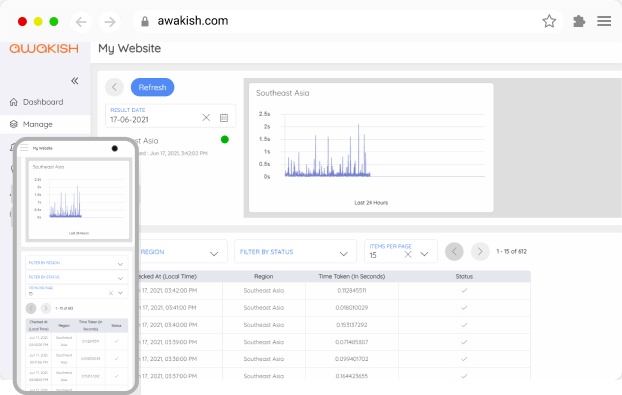Screen dimensions: 622x395
Task: Click the green status dot for Southeast Asia
Action: pos(225,140)
